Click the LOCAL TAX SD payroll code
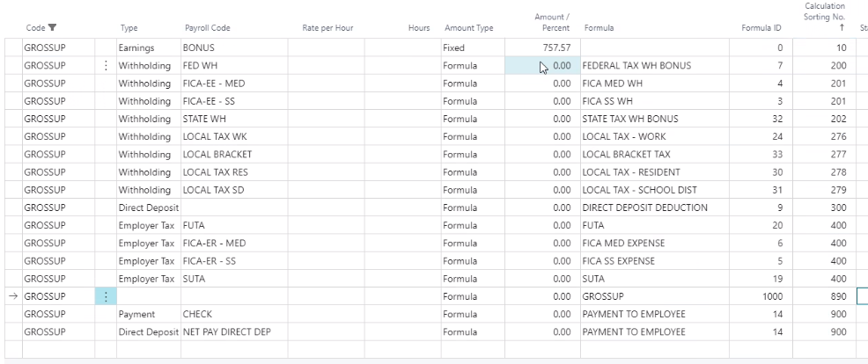 (234, 190)
